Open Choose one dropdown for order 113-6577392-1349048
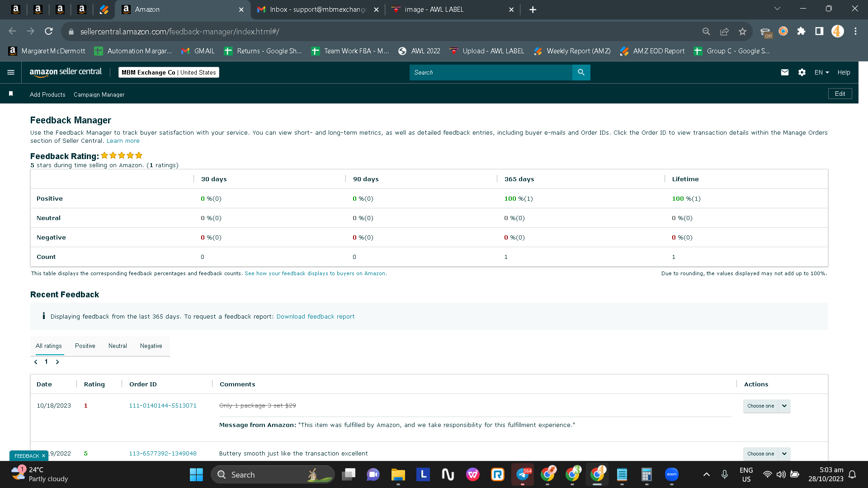The image size is (868, 488). tap(767, 454)
